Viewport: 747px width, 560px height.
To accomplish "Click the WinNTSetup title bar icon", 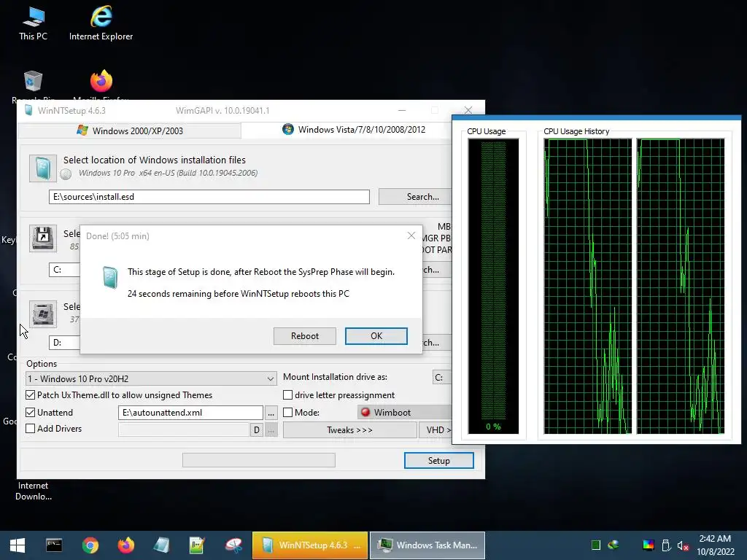I will click(28, 111).
